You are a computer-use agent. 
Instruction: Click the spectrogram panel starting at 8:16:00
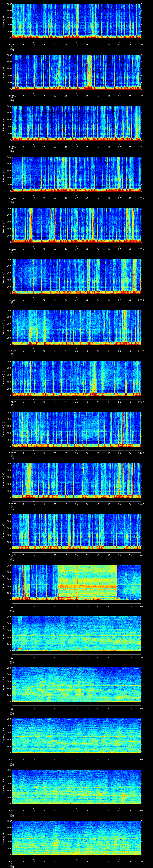(x=77, y=123)
